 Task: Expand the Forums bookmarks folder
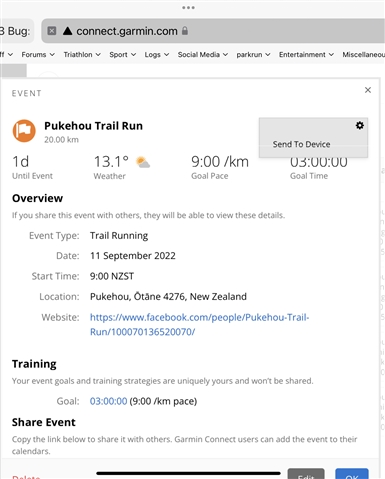[x=38, y=54]
